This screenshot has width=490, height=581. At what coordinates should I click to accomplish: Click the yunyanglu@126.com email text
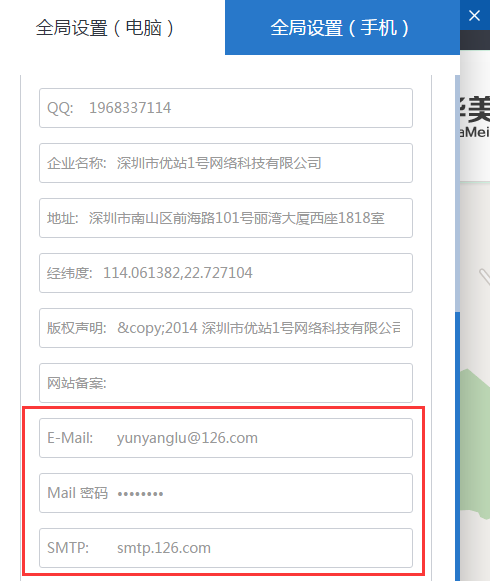187,438
